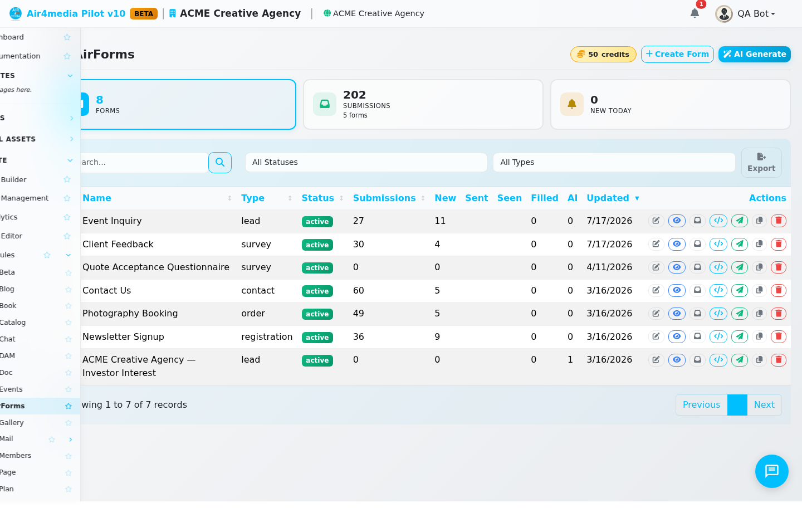The width and height of the screenshot is (802, 532).
Task: Preview the Investor Interest form
Action: pos(677,360)
